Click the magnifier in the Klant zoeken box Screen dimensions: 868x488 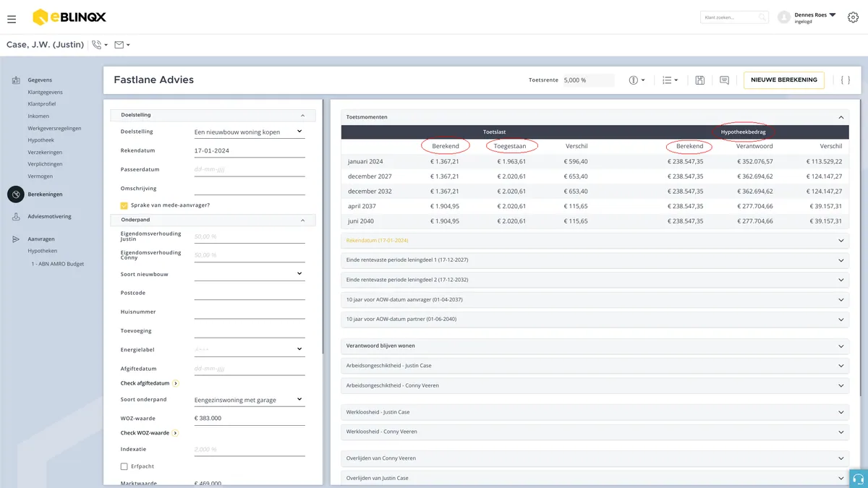click(762, 17)
